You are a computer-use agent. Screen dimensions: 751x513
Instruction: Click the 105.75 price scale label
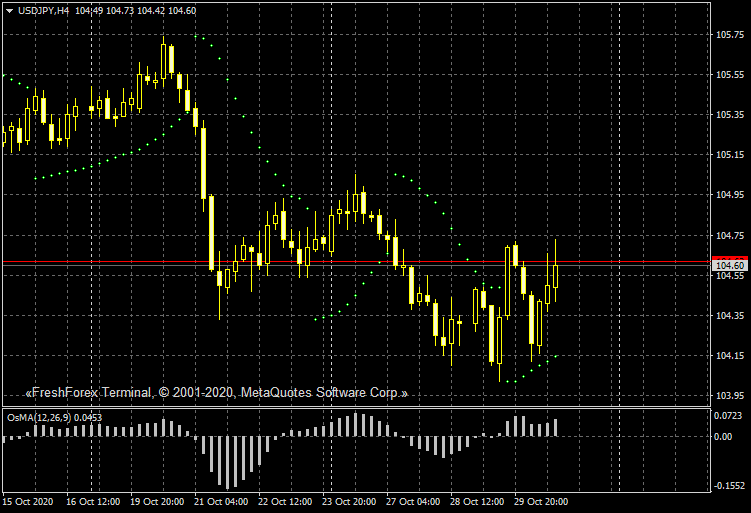(x=730, y=34)
